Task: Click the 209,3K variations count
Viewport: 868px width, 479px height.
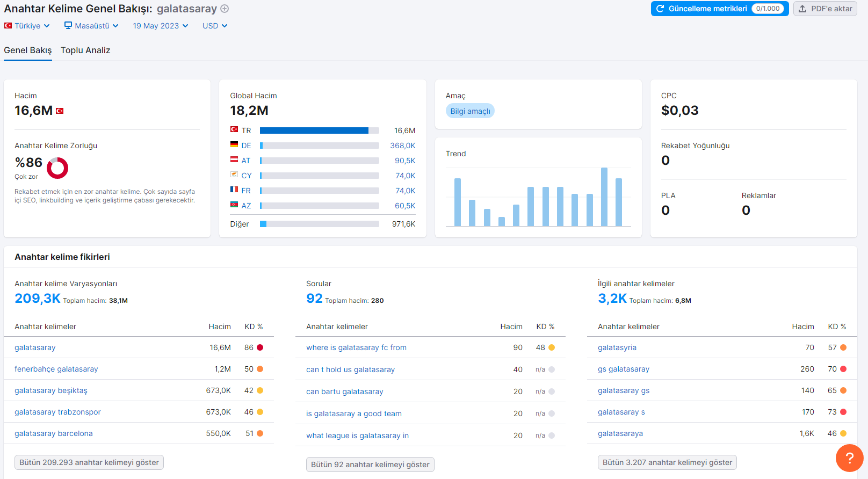Action: (x=38, y=299)
